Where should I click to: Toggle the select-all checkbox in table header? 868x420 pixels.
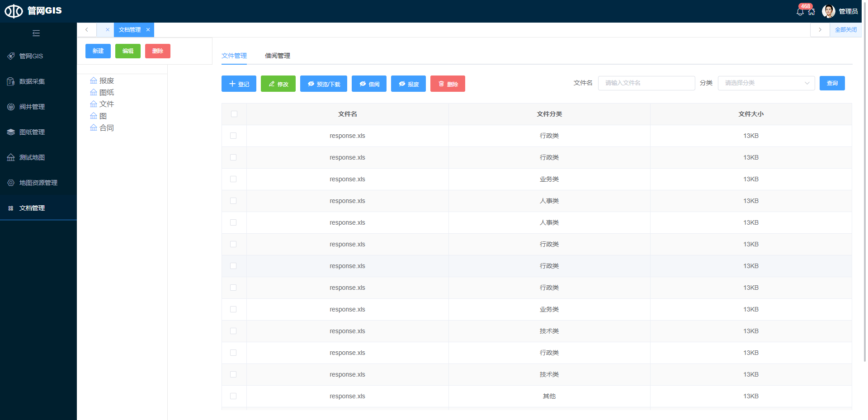[234, 114]
